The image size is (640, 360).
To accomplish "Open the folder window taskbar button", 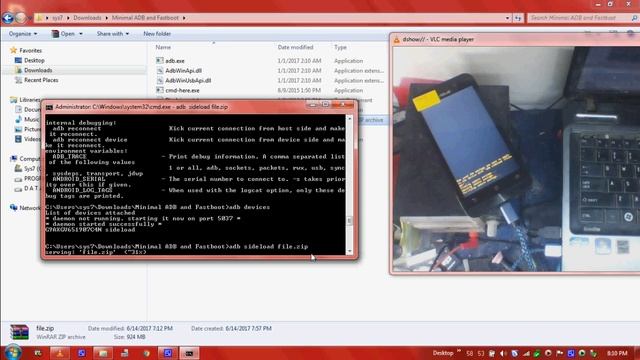I will tap(103, 353).
